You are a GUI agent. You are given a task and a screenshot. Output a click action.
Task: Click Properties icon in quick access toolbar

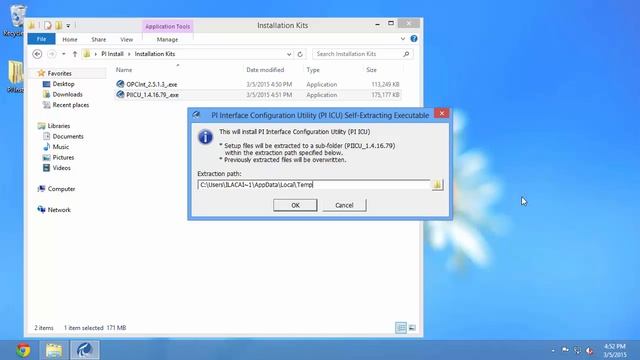click(x=48, y=26)
